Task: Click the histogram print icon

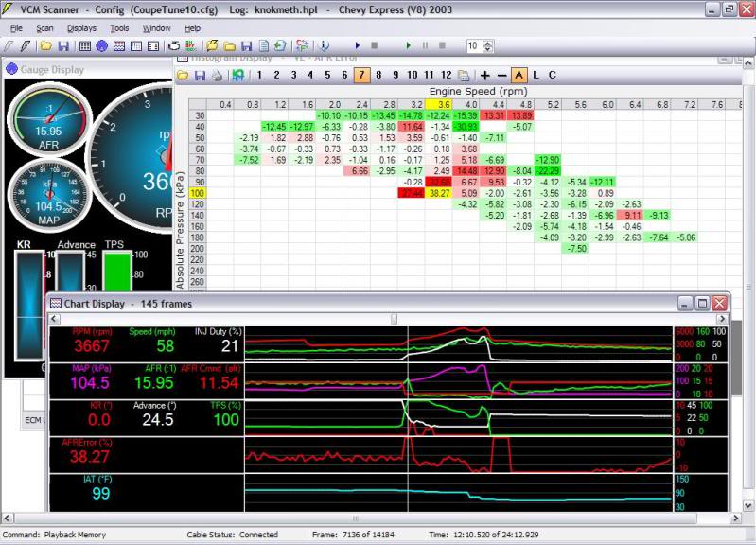Action: pyautogui.click(x=217, y=75)
